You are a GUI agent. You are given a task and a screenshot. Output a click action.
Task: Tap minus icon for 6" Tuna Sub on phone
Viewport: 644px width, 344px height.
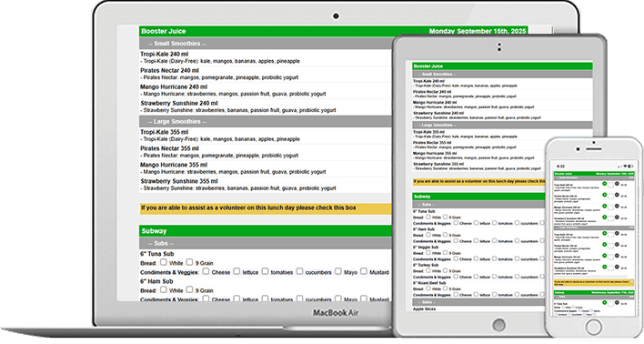click(x=617, y=302)
